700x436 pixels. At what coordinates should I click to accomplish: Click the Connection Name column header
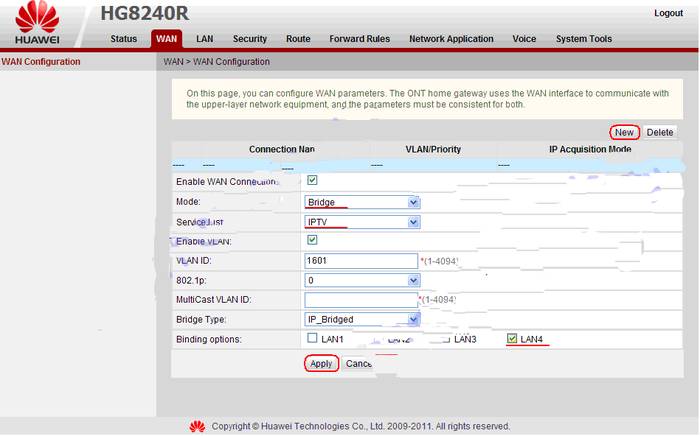point(282,149)
